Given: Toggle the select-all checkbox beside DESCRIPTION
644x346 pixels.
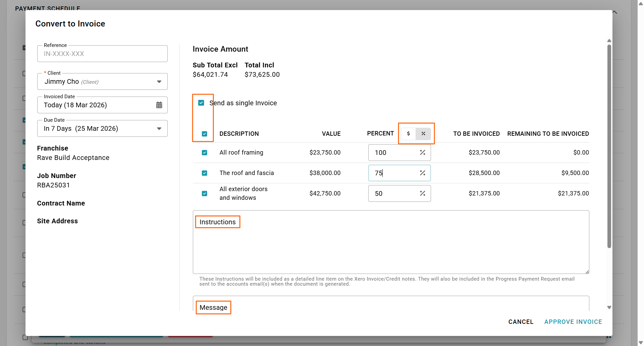Looking at the screenshot, I should (205, 134).
